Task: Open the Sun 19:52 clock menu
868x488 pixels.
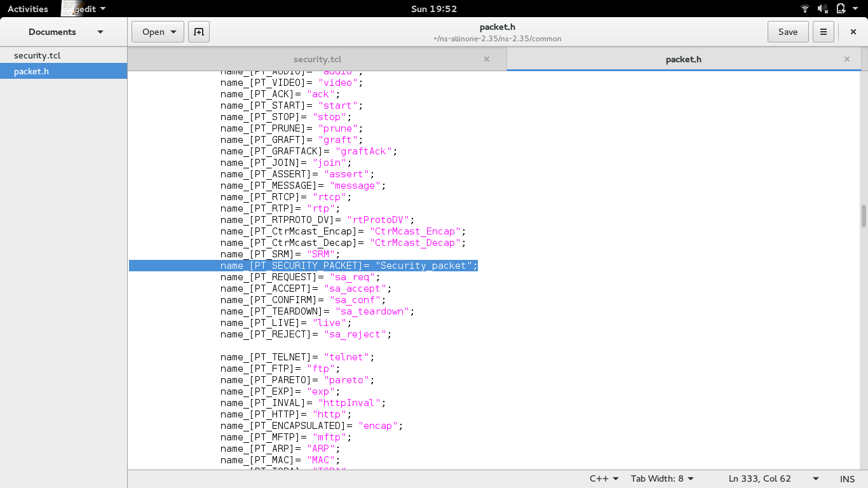Action: [434, 9]
